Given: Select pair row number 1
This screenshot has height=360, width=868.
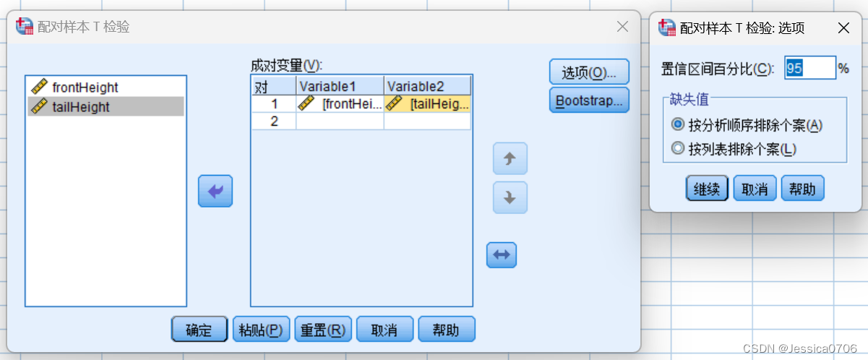Looking at the screenshot, I should tap(274, 103).
